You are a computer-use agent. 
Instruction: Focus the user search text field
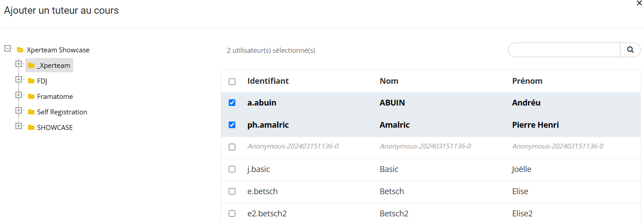(x=564, y=50)
